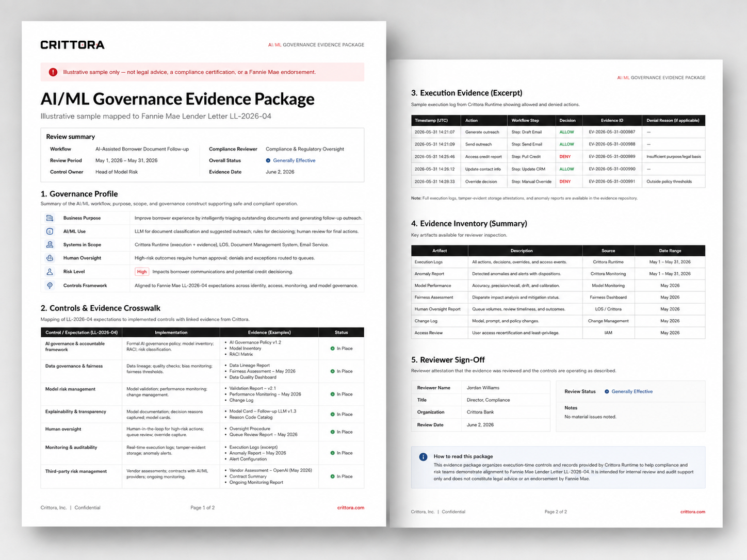Click evidence ID EV-2026-05-31-000987
Image resolution: width=747 pixels, height=560 pixels.
tap(612, 132)
